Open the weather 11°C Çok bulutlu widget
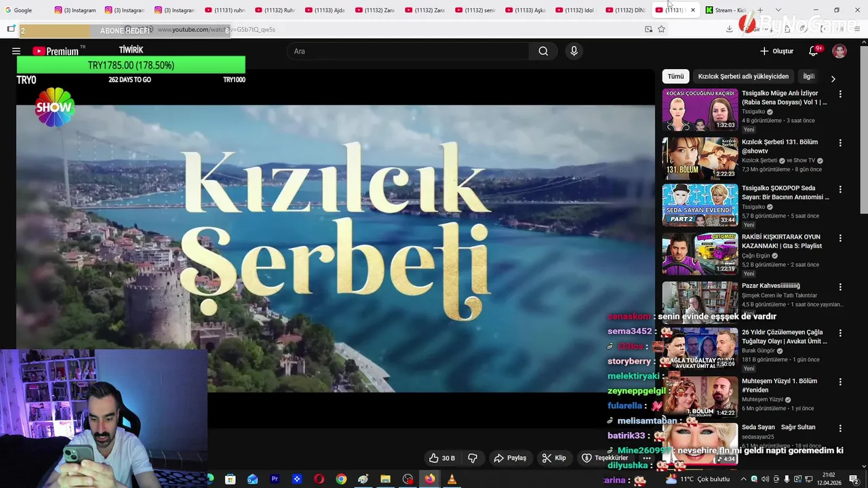868x488 pixels. 698,479
